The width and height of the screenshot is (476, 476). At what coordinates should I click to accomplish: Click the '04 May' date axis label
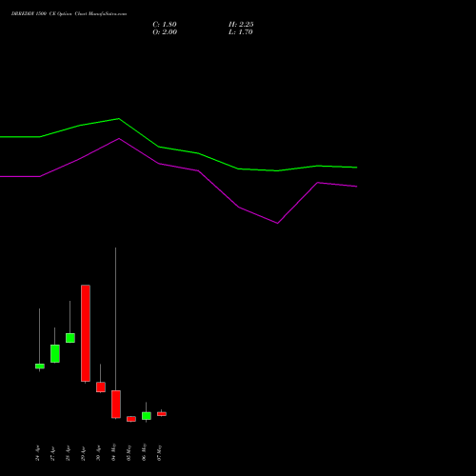coord(114,452)
